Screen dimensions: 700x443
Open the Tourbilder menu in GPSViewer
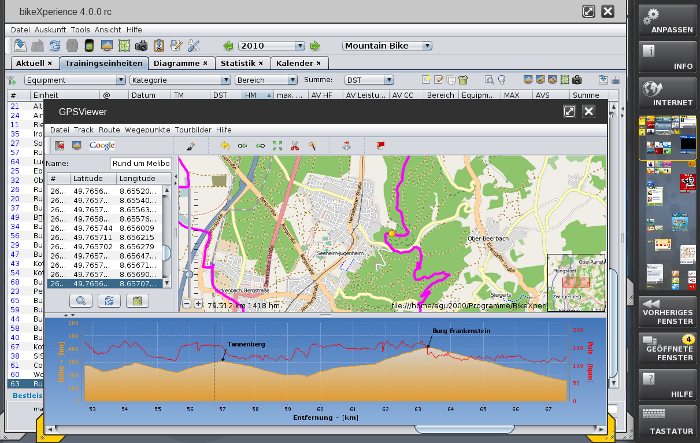[193, 130]
